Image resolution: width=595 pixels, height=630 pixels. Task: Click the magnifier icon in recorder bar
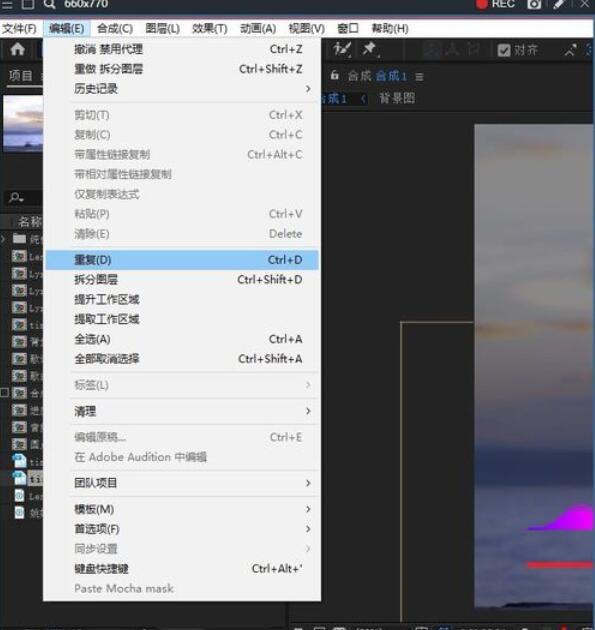pos(49,4)
